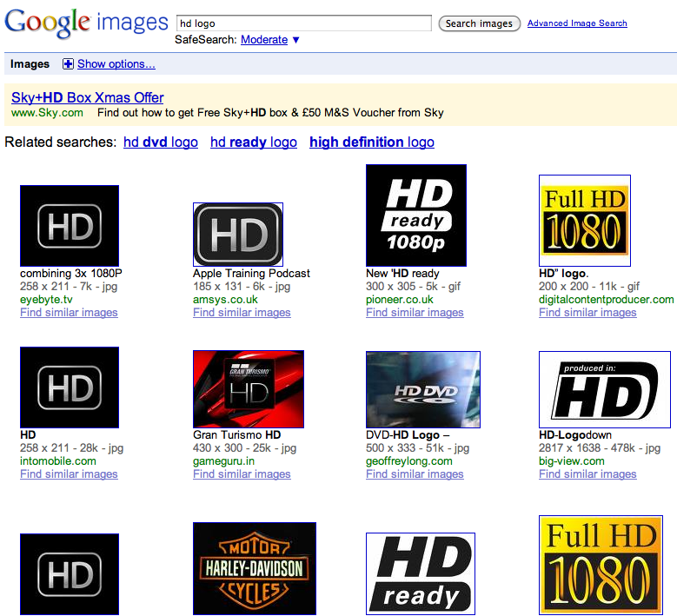Open the SafeSearch dropdown arrow
The height and width of the screenshot is (616, 677).
[295, 40]
